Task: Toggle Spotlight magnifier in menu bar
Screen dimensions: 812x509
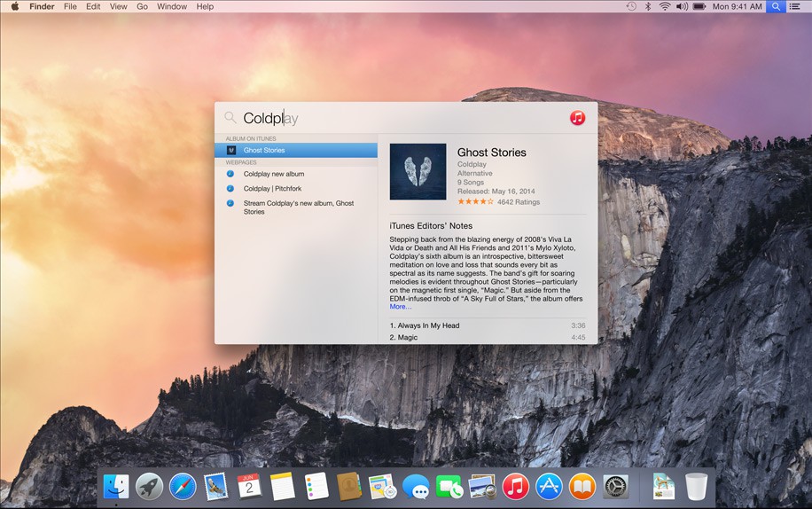Action: click(776, 6)
